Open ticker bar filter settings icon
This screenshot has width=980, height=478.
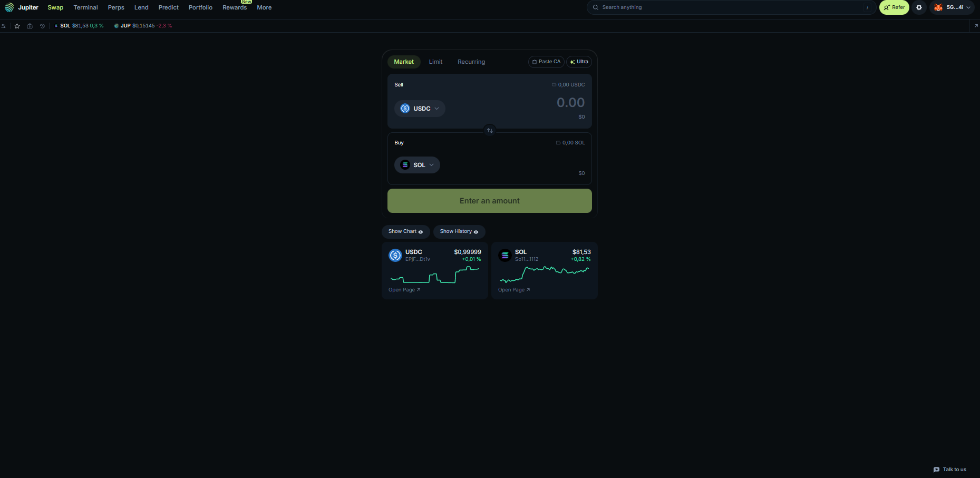coord(4,26)
